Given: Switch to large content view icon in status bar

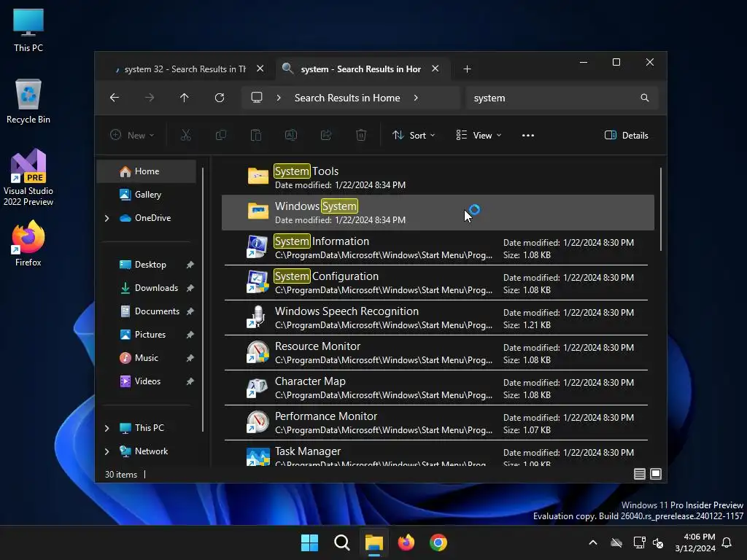Looking at the screenshot, I should pyautogui.click(x=656, y=474).
